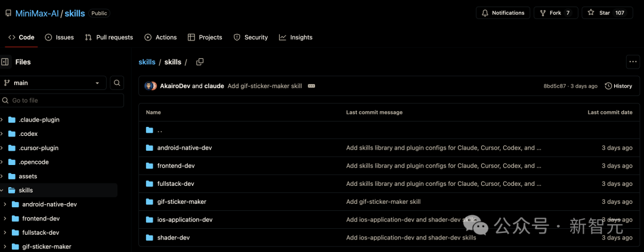Expand the commit message ellipsis

coord(311,86)
